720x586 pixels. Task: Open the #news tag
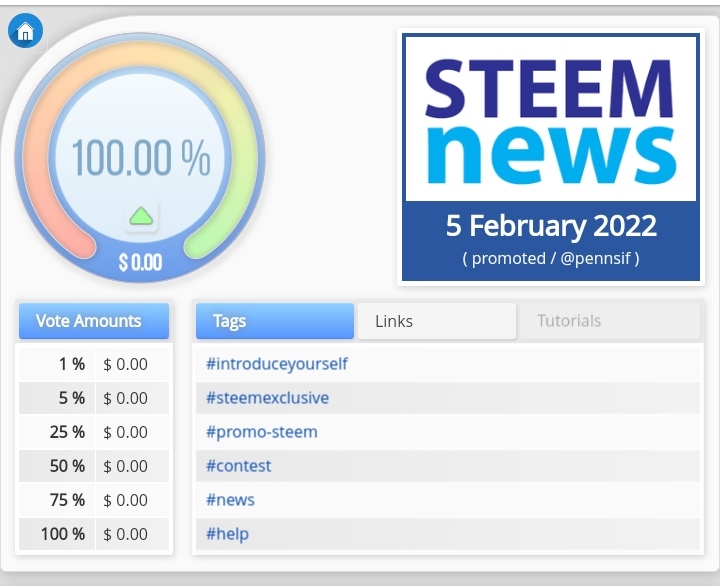230,500
